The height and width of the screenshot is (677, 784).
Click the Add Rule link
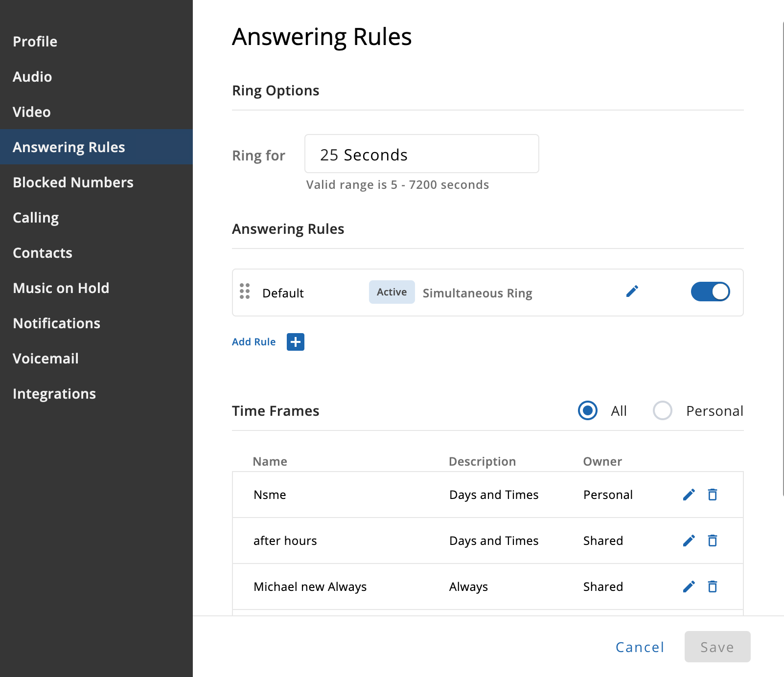pyautogui.click(x=254, y=342)
